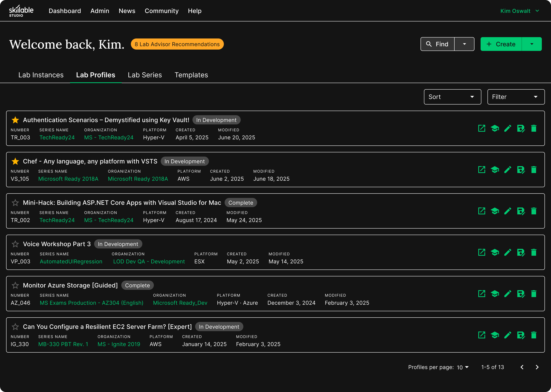
Task: Open the LOD Dev QA - Development organization
Action: pyautogui.click(x=149, y=261)
